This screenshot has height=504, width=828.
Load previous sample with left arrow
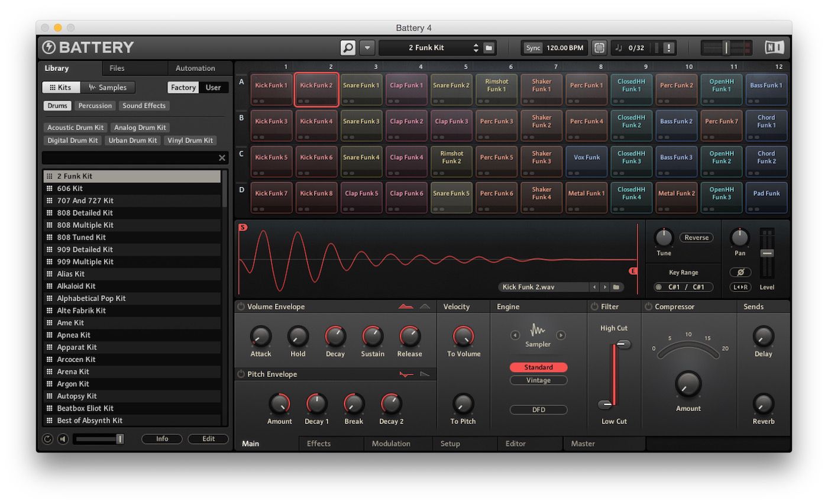(x=594, y=287)
